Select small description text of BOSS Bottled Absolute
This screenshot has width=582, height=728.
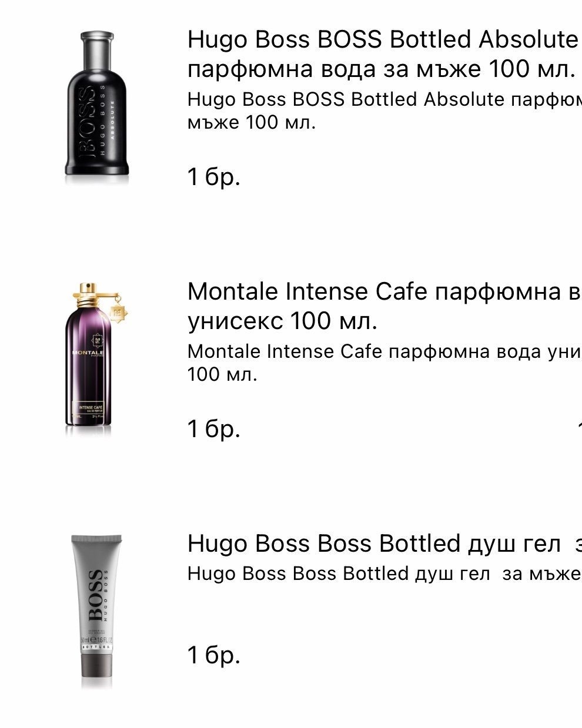(384, 110)
